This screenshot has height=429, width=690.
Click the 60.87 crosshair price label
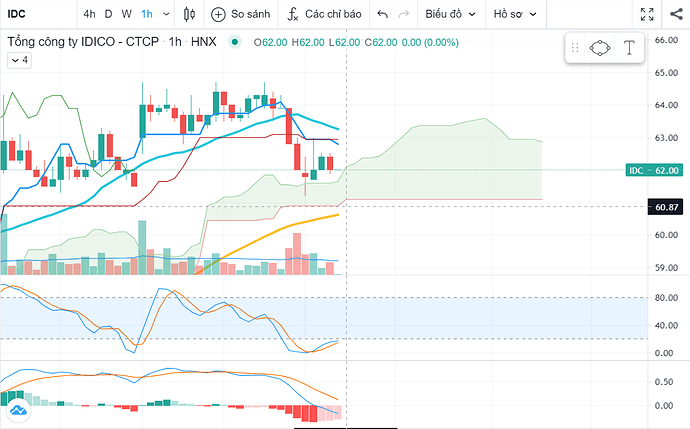(665, 207)
